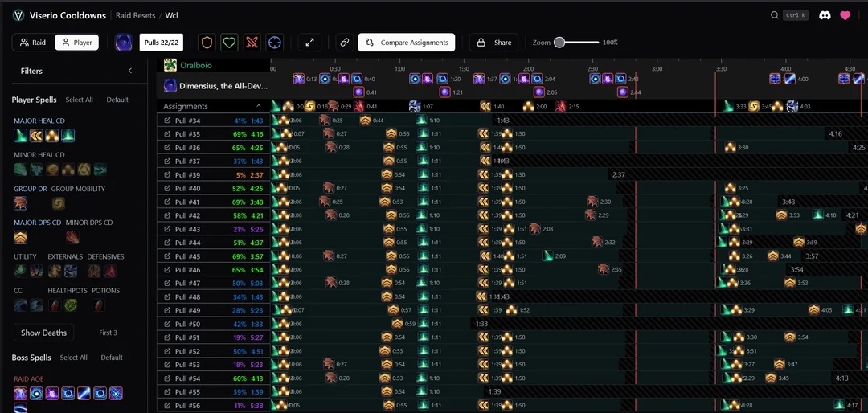868x413 pixels.
Task: Click the Compare Assignments button
Action: tap(406, 43)
